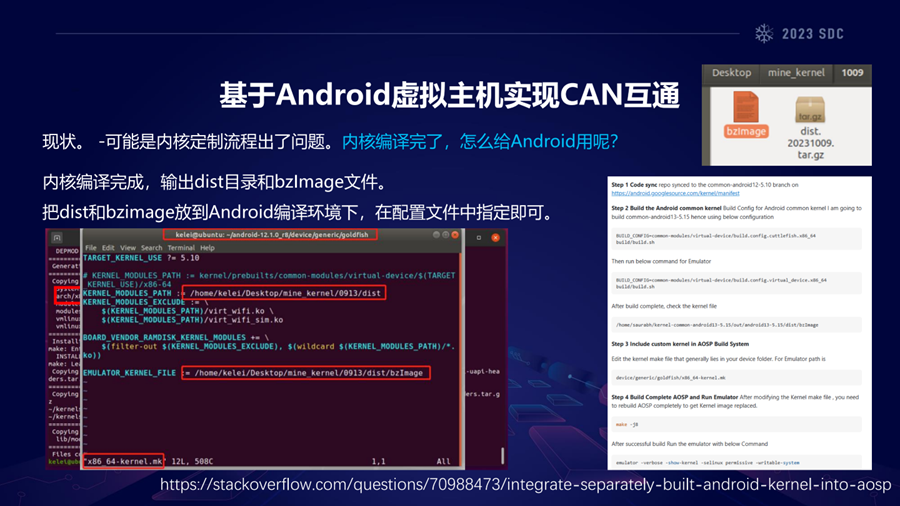This screenshot has height=506, width=900.
Task: Click the terminal title bar path text
Action: pos(271,235)
